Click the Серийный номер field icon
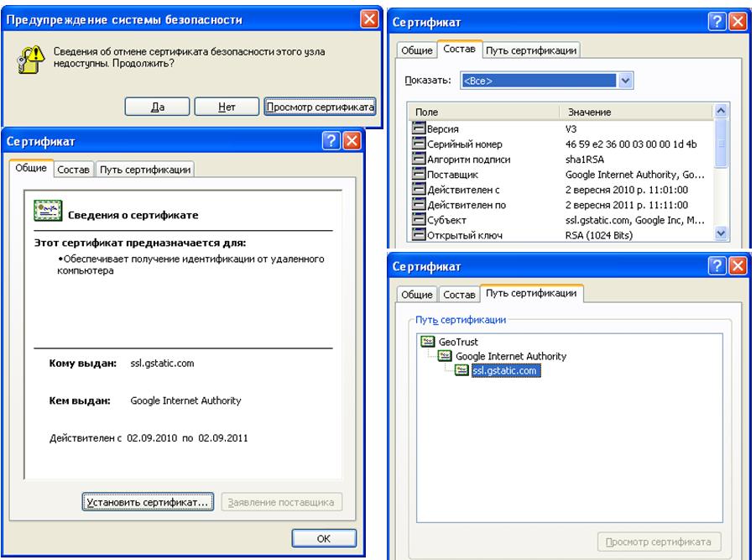756x560 pixels. 419,144
